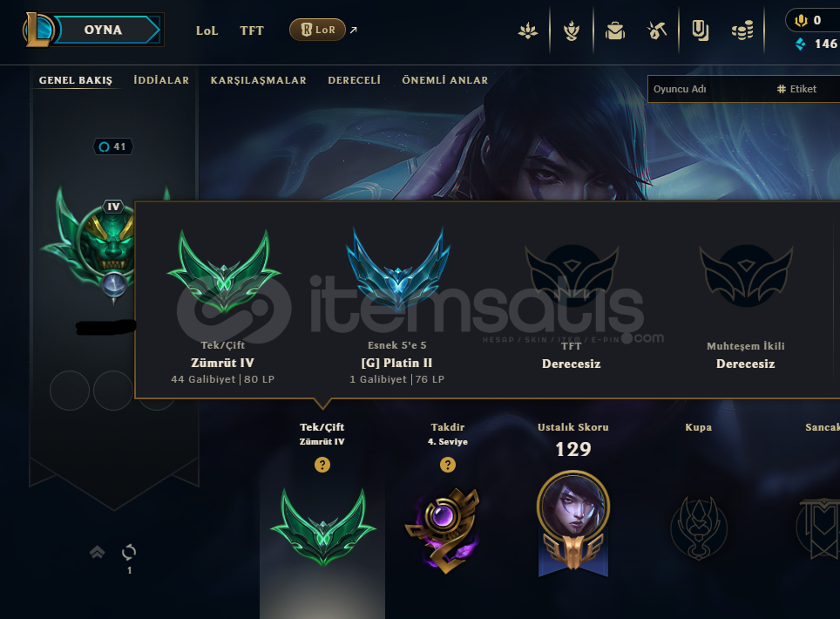Click the Oyuncu Adı search field
The width and height of the screenshot is (840, 619).
(708, 89)
